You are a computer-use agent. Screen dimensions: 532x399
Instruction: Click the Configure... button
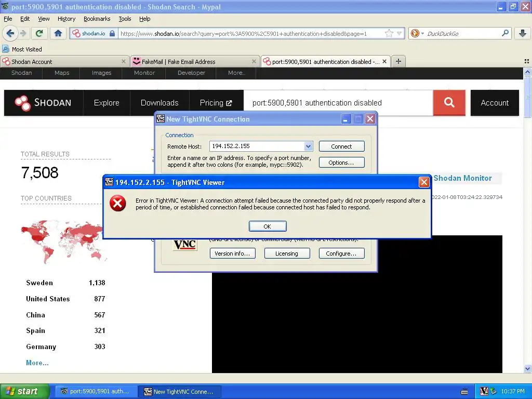[342, 254]
